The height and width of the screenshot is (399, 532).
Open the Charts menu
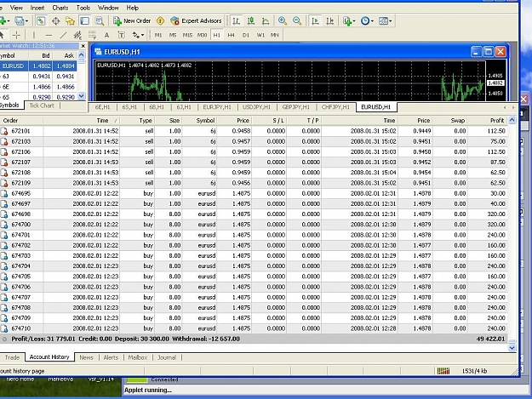(60, 8)
